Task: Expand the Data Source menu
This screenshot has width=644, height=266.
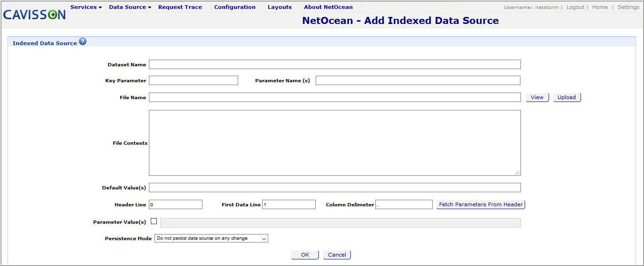Action: coord(130,7)
